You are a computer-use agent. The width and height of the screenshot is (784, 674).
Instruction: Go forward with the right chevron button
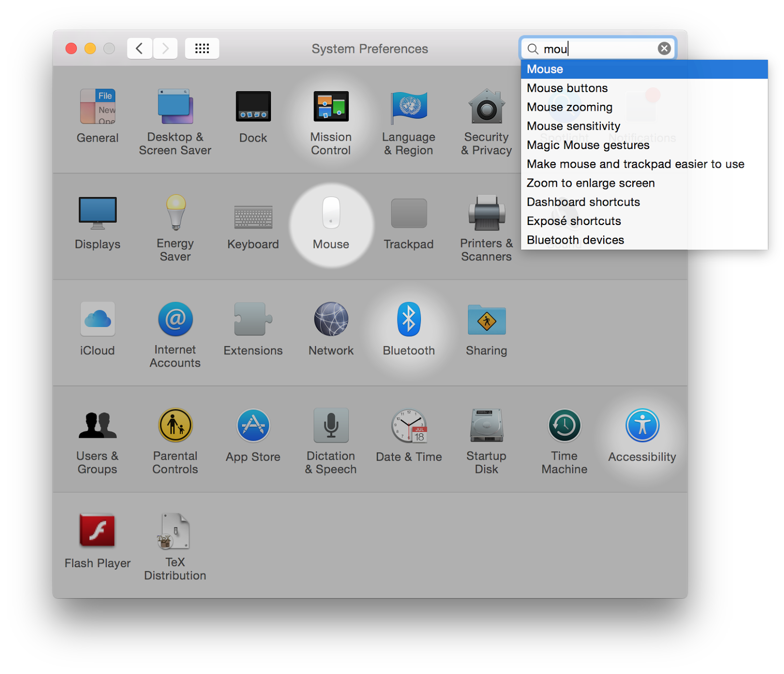[x=165, y=49]
